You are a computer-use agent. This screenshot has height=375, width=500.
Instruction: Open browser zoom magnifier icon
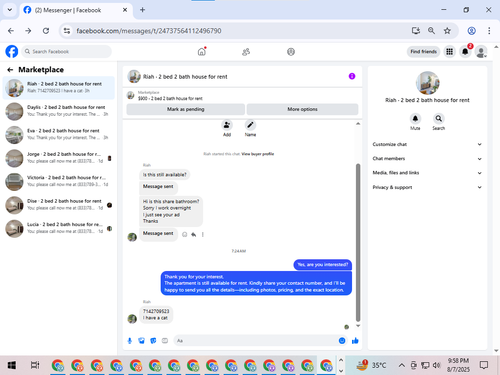coord(431,31)
